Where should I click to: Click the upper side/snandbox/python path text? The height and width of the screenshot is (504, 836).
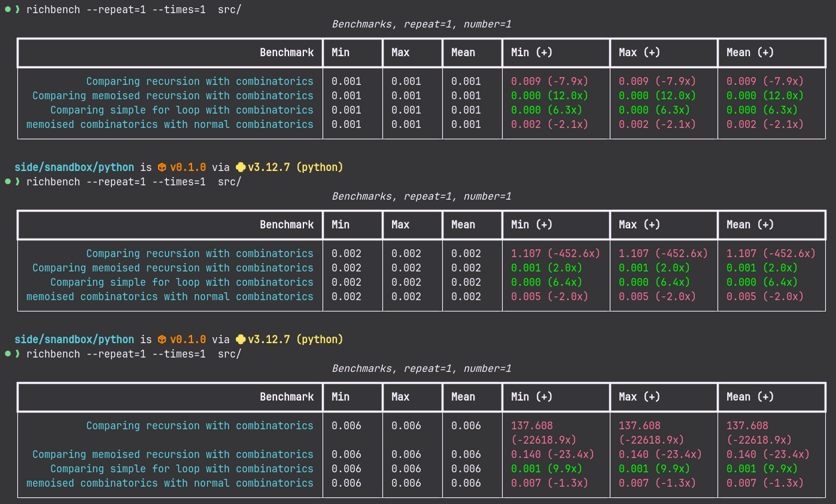coord(74,167)
